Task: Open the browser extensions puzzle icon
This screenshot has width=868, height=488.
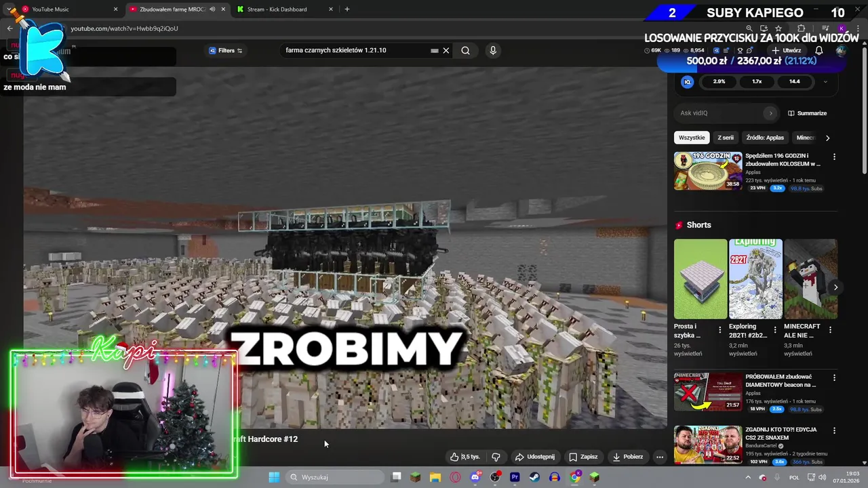Action: pyautogui.click(x=801, y=28)
